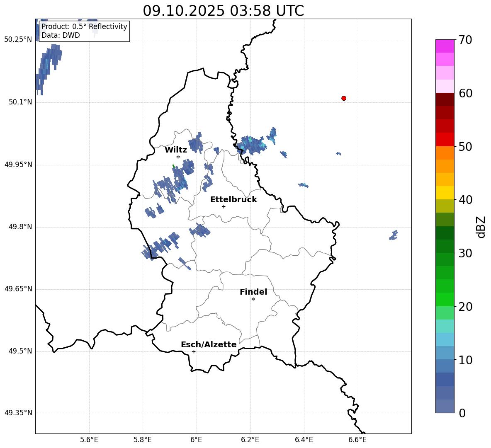The image size is (491, 448).
Task: Select the Esch/Alzette city label
Action: pos(209,344)
